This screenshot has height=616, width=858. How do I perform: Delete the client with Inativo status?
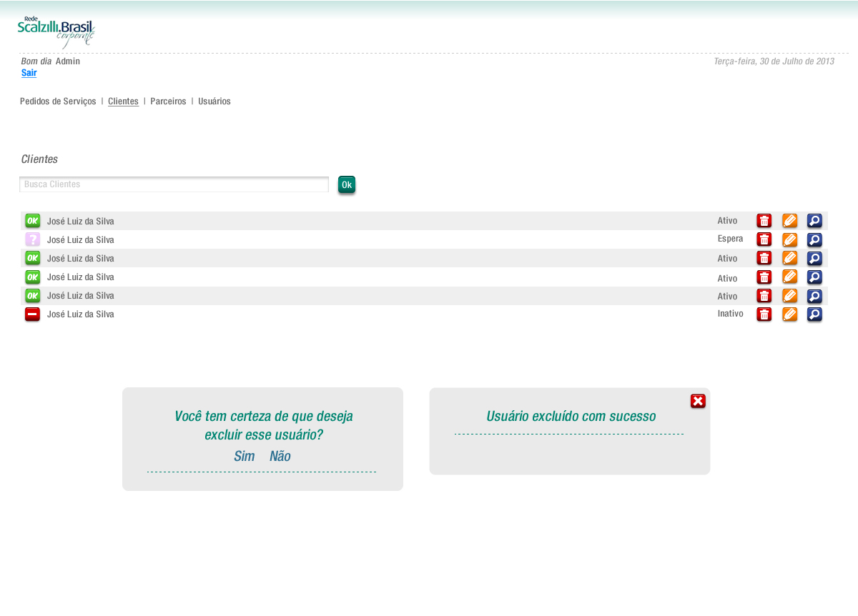point(764,314)
